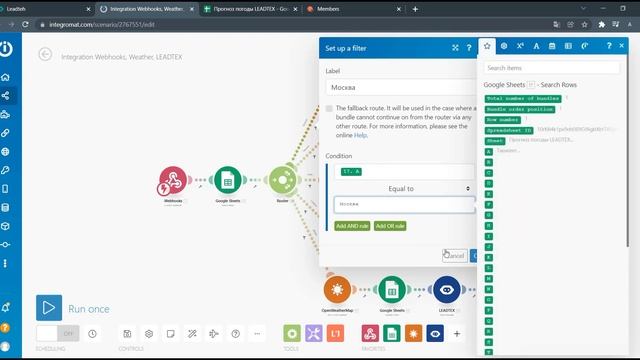Screen dimensions: 640x360
Task: Open Keys icon in left sidebar
Action: pyautogui.click(x=5, y=170)
